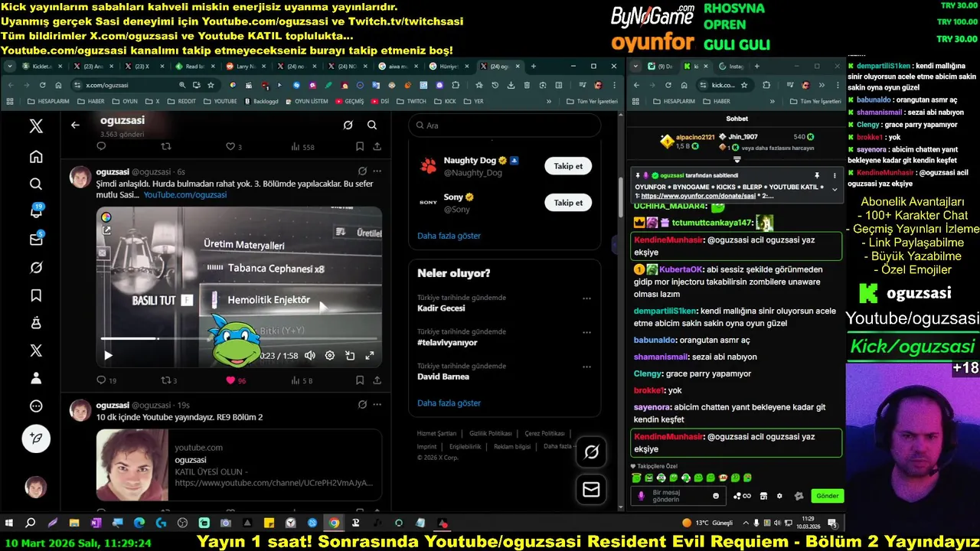Screen dimensions: 980x551
Task: Open youtube.com oguzsasi link card thumbnail
Action: click(x=132, y=465)
